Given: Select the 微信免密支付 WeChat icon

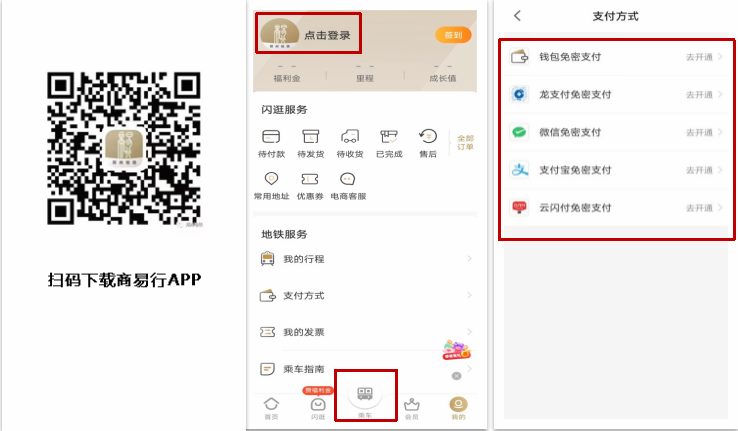Looking at the screenshot, I should tap(520, 132).
